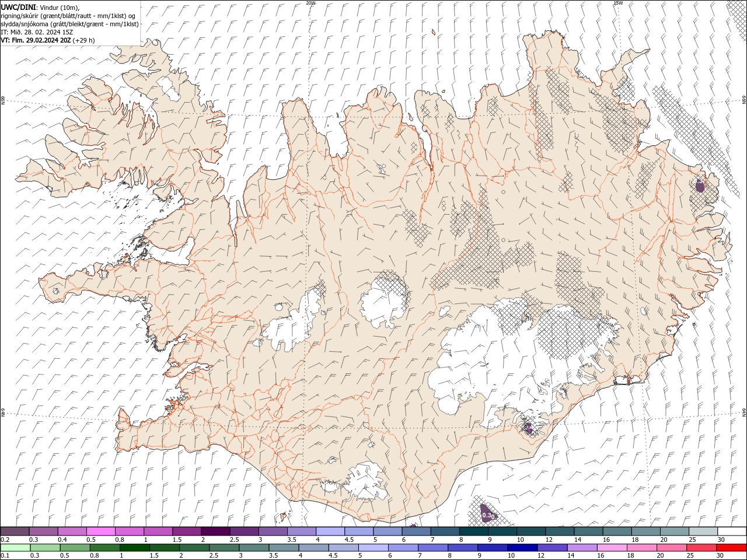The width and height of the screenshot is (747, 560).
Task: Click the '0.2' label in the upper legend
Action: coord(5,540)
